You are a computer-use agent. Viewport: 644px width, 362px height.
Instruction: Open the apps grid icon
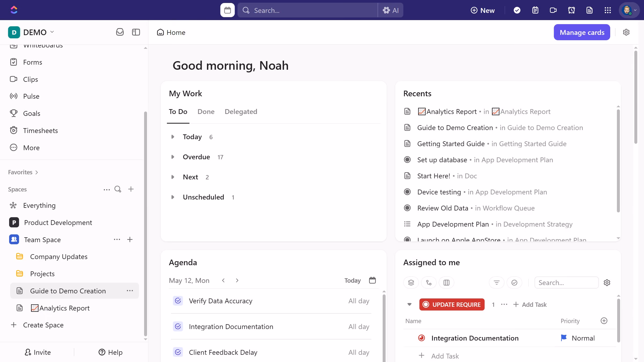click(608, 10)
